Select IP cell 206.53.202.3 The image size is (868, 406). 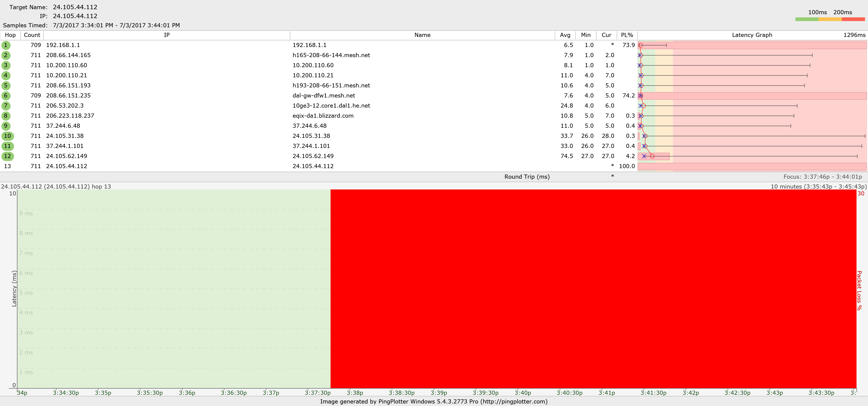(65, 106)
